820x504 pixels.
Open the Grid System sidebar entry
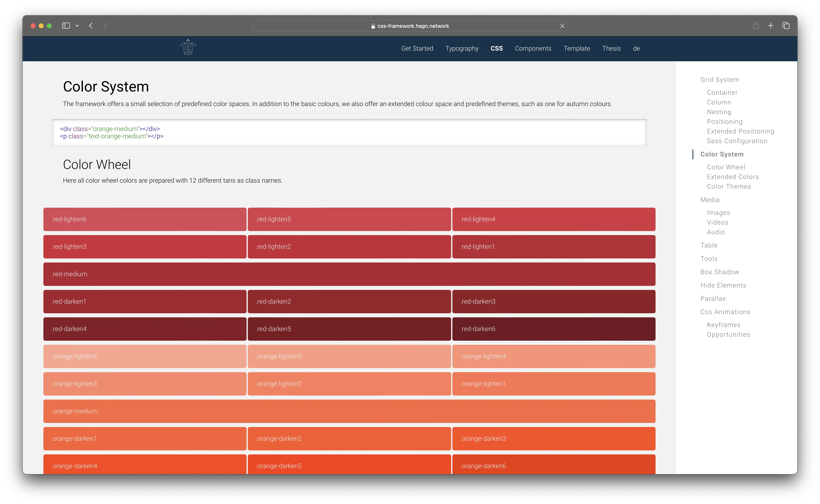point(720,80)
